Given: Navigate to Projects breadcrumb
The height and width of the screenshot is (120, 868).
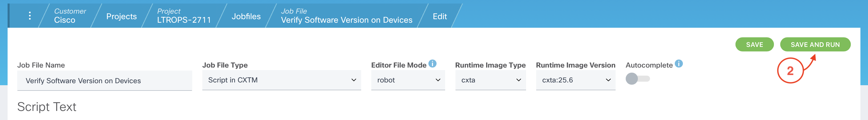Looking at the screenshot, I should 121,16.
